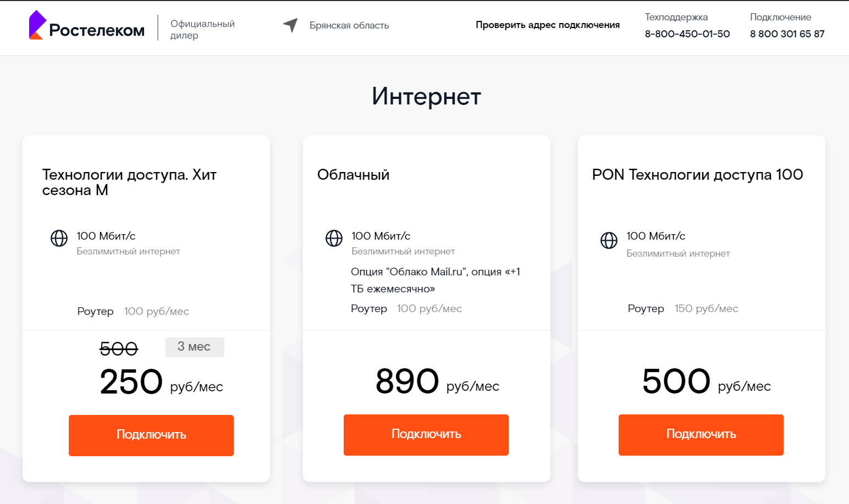849x504 pixels.
Task: Click the 3 мес promo badge
Action: 195,347
